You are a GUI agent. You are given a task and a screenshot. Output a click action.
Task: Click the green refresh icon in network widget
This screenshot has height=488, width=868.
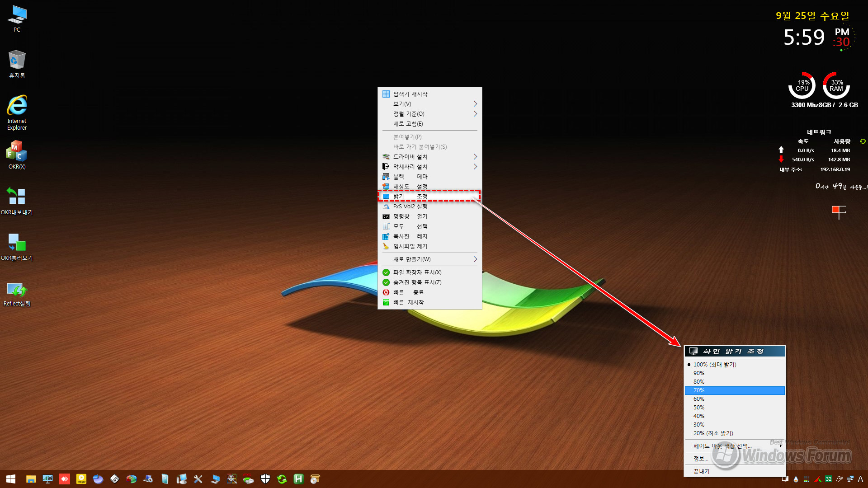863,141
